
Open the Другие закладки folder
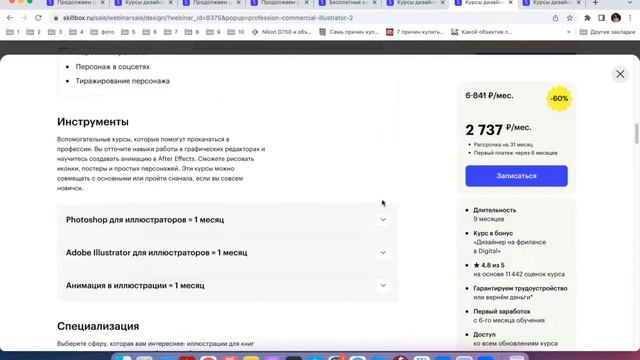click(x=607, y=32)
